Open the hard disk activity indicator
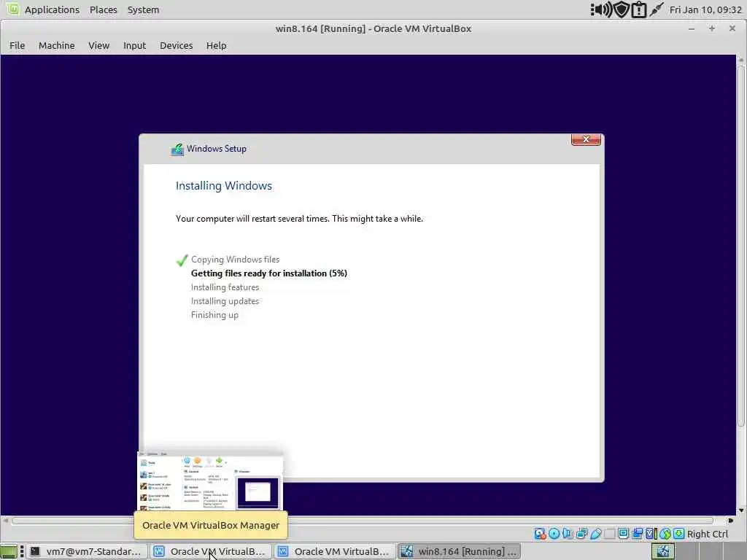Image resolution: width=747 pixels, height=560 pixels. point(540,533)
